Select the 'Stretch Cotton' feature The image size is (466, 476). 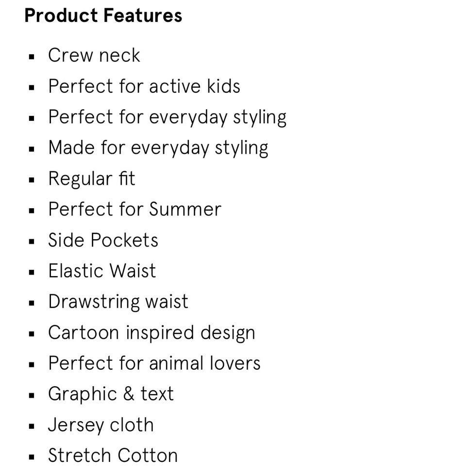click(113, 455)
